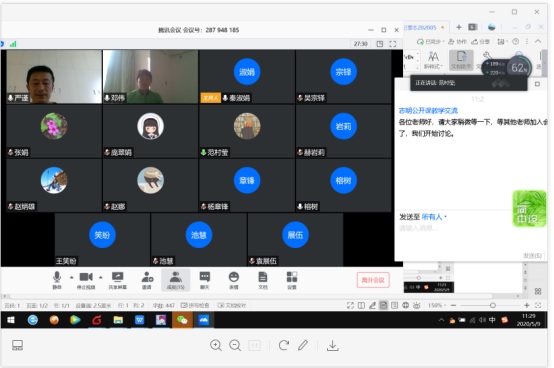Viewport: 554px width, 368px height.
Task: Toggle the 成员(15) participants panel
Action: pyautogui.click(x=176, y=280)
